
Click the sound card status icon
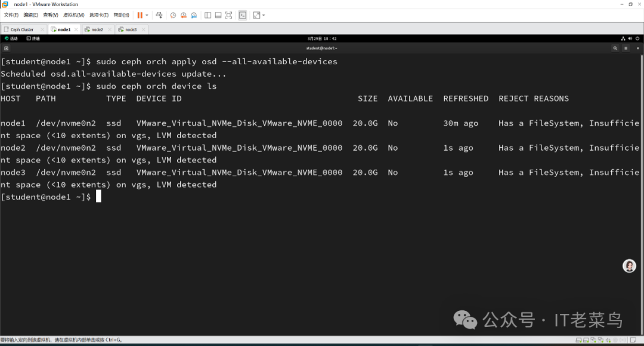coord(608,340)
